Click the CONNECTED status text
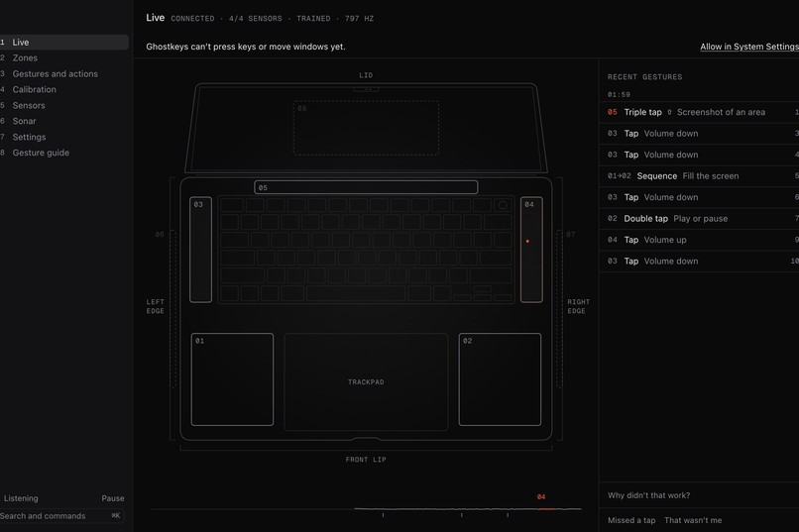The image size is (799, 532). [192, 18]
